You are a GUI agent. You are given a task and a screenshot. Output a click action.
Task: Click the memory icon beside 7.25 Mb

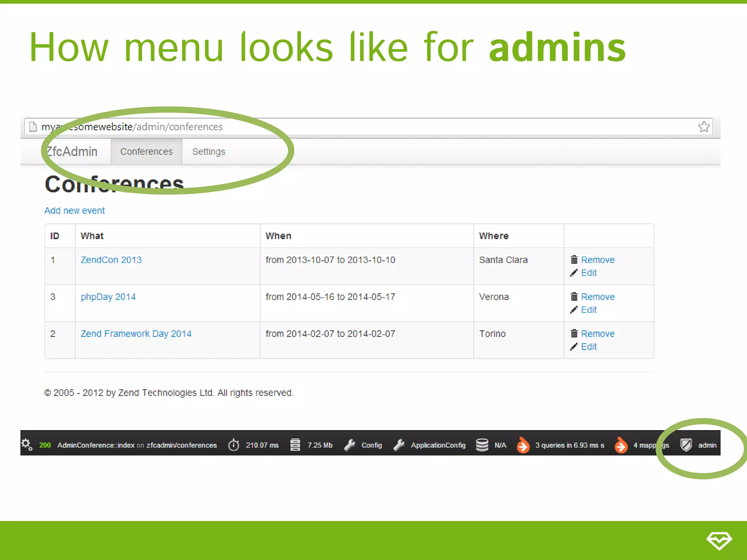coord(295,445)
